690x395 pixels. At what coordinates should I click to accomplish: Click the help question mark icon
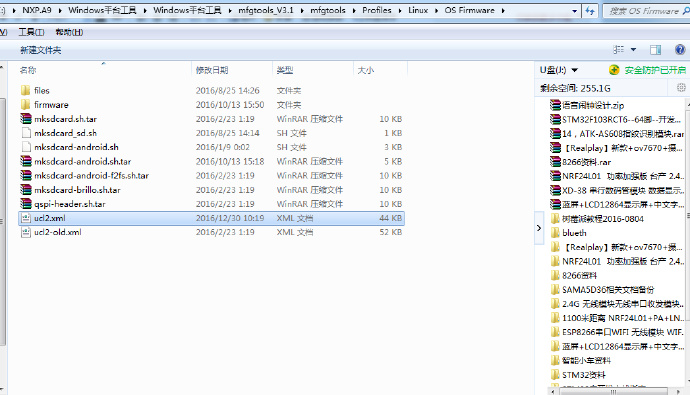[680, 50]
